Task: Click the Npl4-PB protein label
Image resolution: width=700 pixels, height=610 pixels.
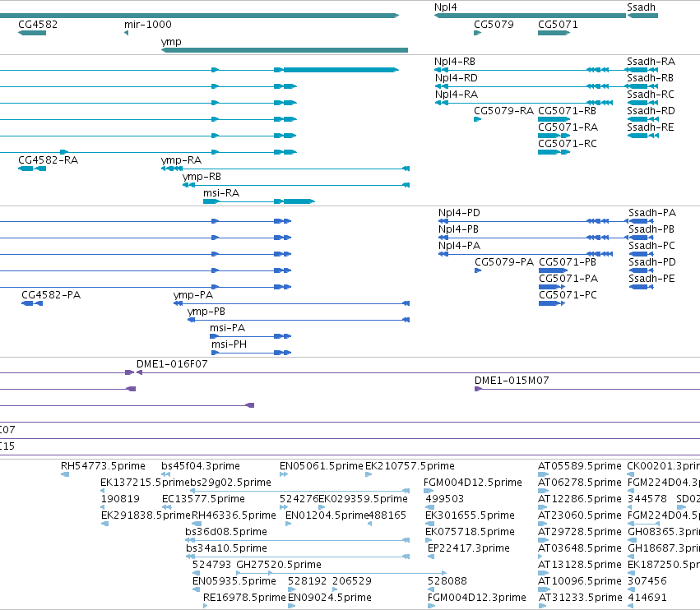Action: click(x=458, y=229)
